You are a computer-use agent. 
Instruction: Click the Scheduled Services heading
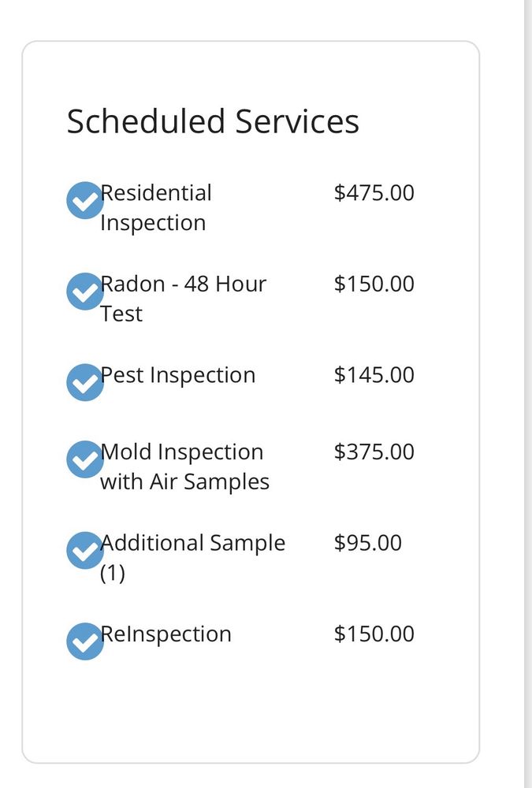pyautogui.click(x=214, y=121)
